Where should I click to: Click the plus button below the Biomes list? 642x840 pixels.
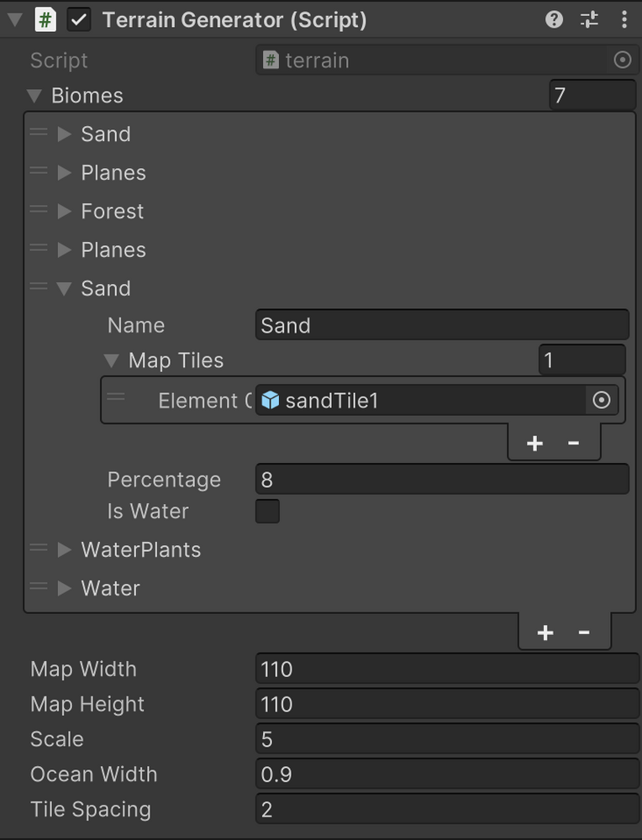545,633
